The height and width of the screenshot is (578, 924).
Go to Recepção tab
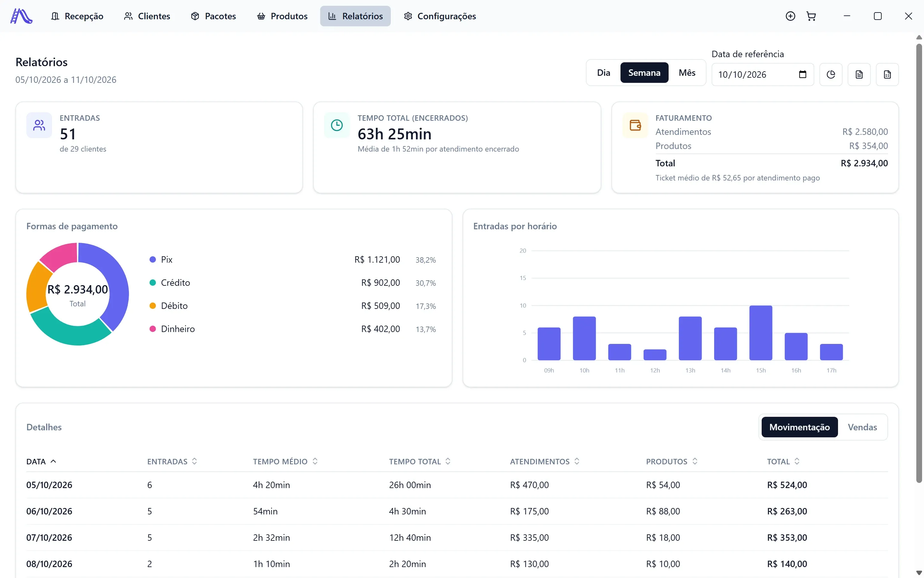pyautogui.click(x=77, y=16)
